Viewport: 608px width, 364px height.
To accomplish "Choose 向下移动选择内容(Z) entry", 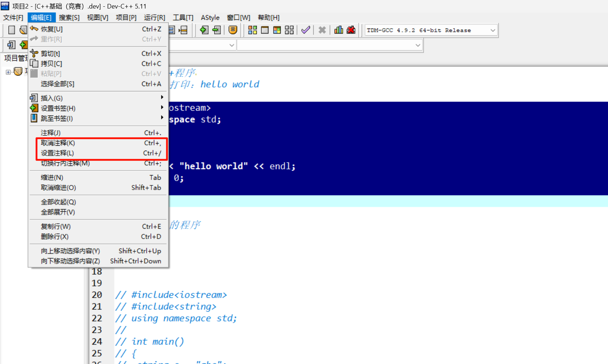I will [98, 261].
